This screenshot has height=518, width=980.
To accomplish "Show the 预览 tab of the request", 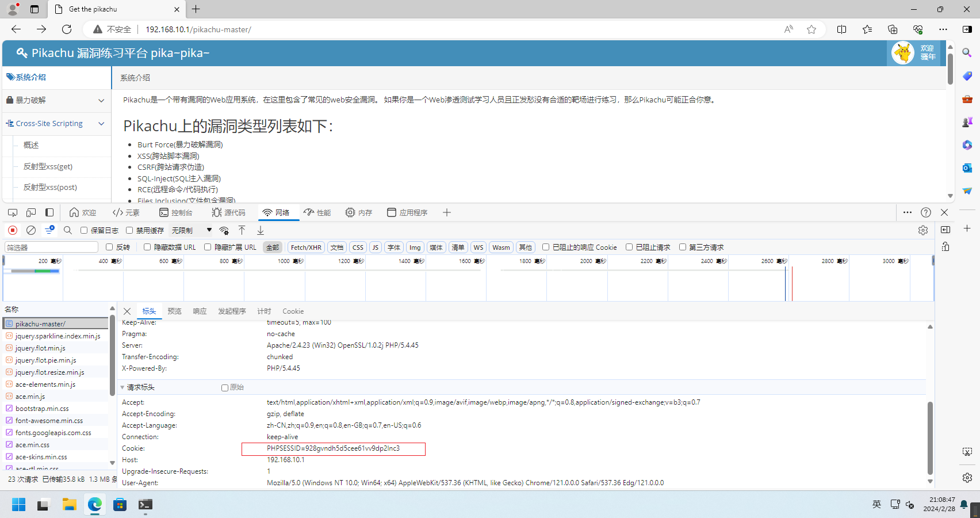I will point(174,311).
